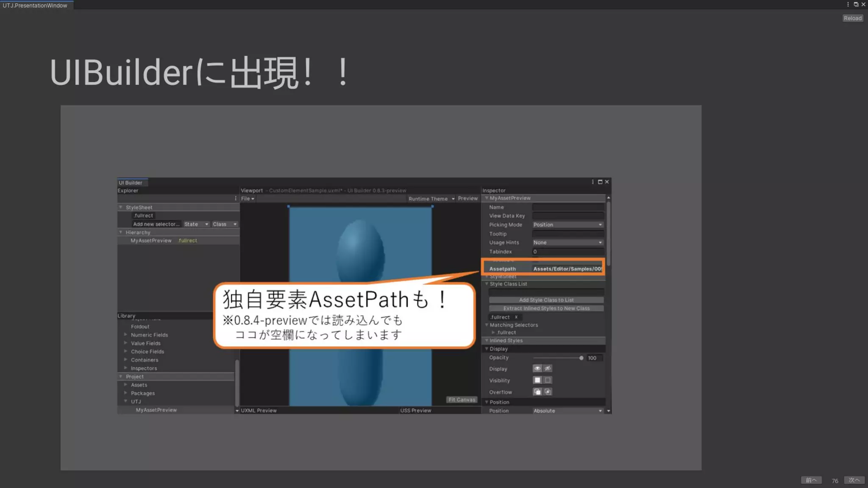
Task: Expand Packages under Project
Action: click(125, 393)
